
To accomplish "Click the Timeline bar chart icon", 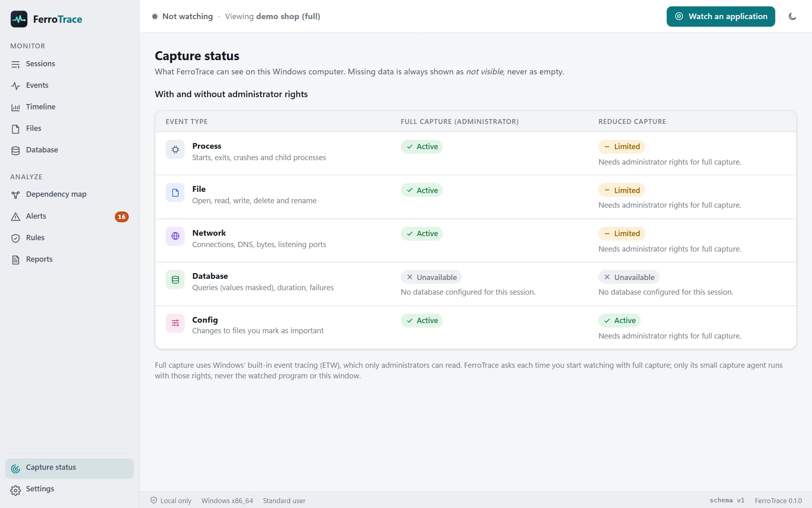I will click(15, 107).
